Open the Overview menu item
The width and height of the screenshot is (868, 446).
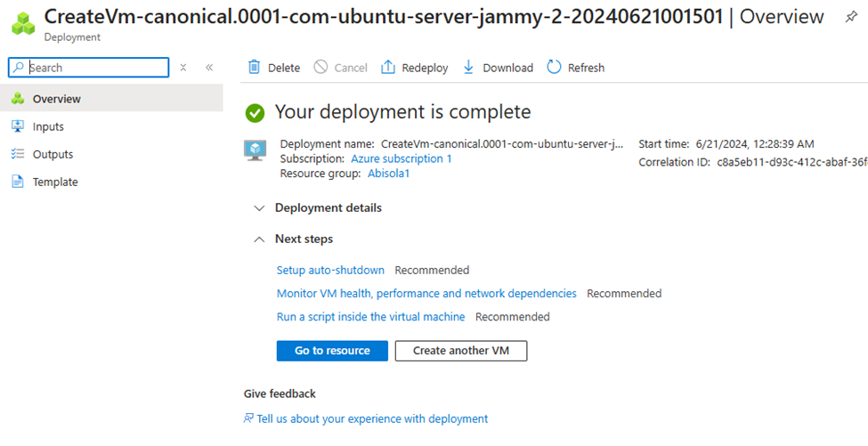pyautogui.click(x=56, y=99)
